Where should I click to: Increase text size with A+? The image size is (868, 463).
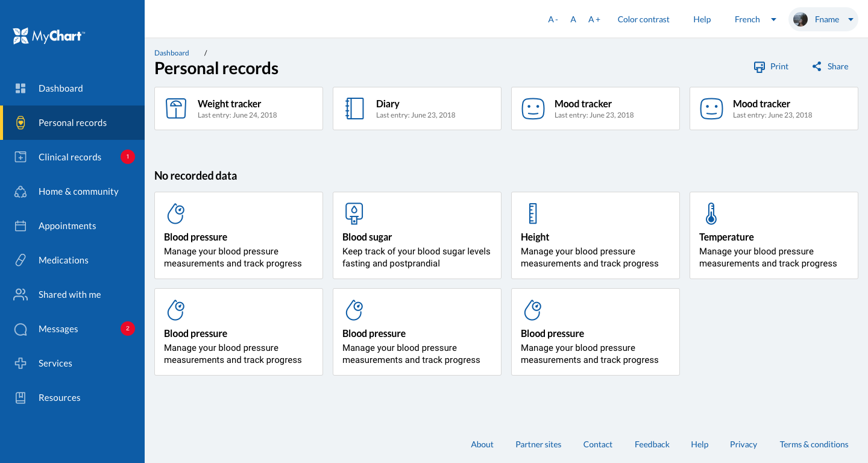click(x=594, y=19)
